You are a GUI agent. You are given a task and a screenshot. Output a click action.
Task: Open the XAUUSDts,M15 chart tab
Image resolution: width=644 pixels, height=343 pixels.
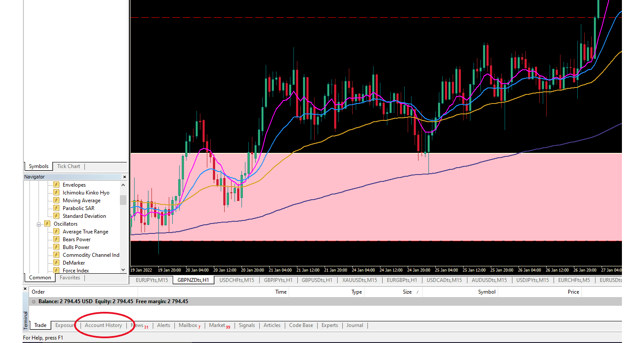pos(359,280)
